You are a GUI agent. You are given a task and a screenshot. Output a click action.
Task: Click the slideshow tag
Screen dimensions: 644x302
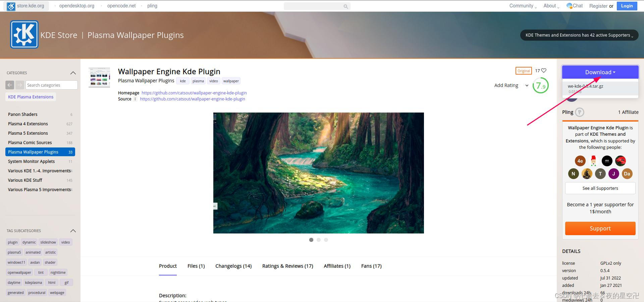tap(48, 242)
